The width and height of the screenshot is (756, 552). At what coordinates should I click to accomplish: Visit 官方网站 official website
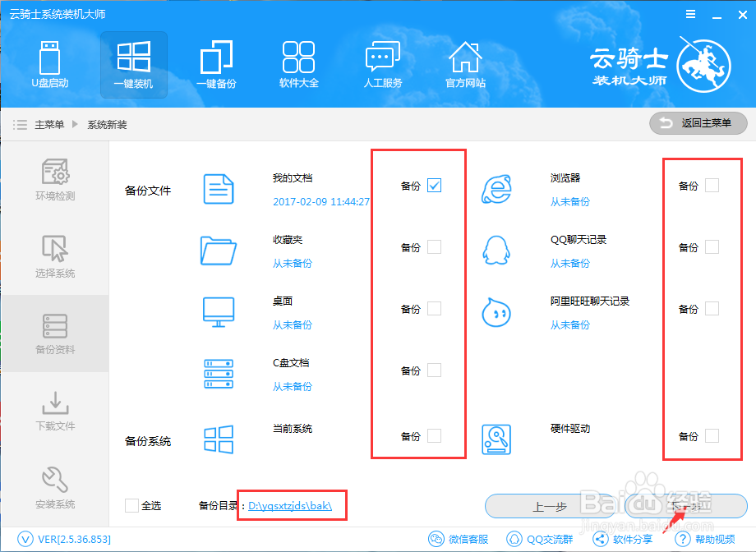coord(465,64)
